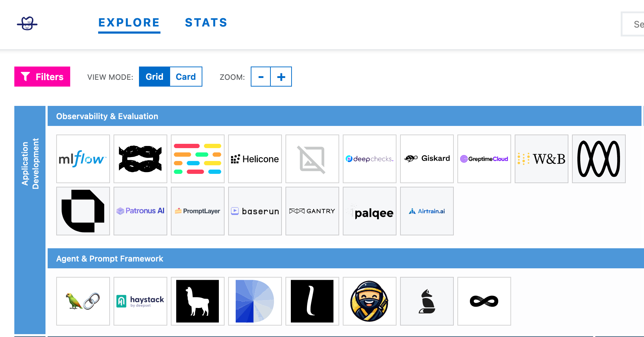644x337 pixels.
Task: Click the black infinity loop logo tile
Action: (484, 301)
